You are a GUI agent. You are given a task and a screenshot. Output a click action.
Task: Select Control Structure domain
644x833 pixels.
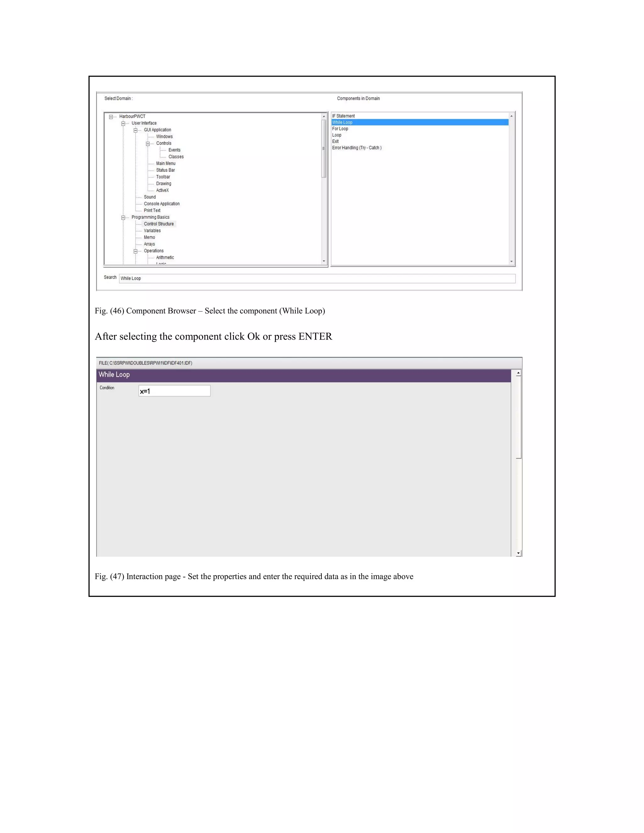159,224
